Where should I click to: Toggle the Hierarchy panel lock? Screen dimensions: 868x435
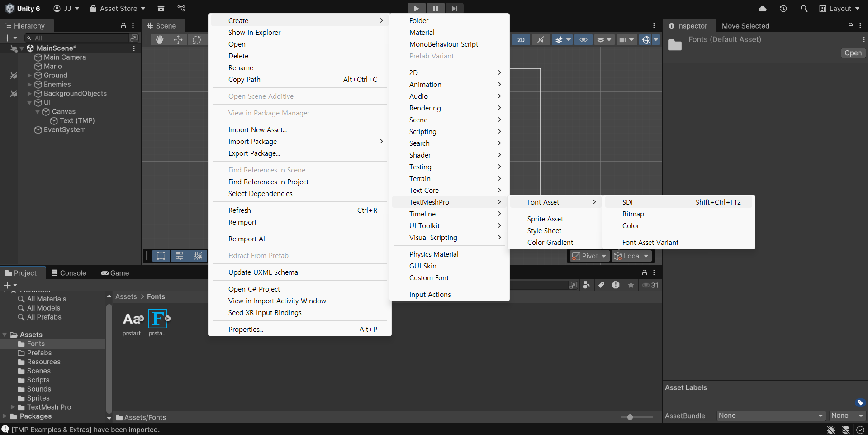pyautogui.click(x=123, y=26)
